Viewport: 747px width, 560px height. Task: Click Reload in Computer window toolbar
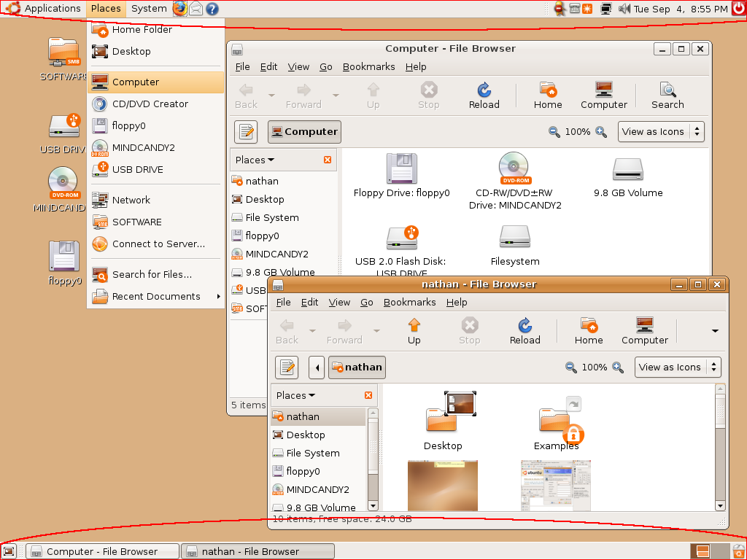(484, 96)
